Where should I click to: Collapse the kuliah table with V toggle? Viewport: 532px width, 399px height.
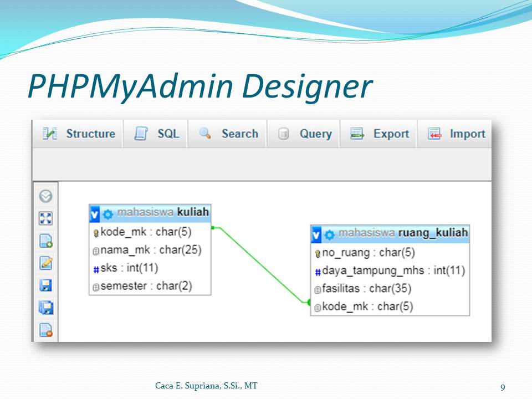95,214
